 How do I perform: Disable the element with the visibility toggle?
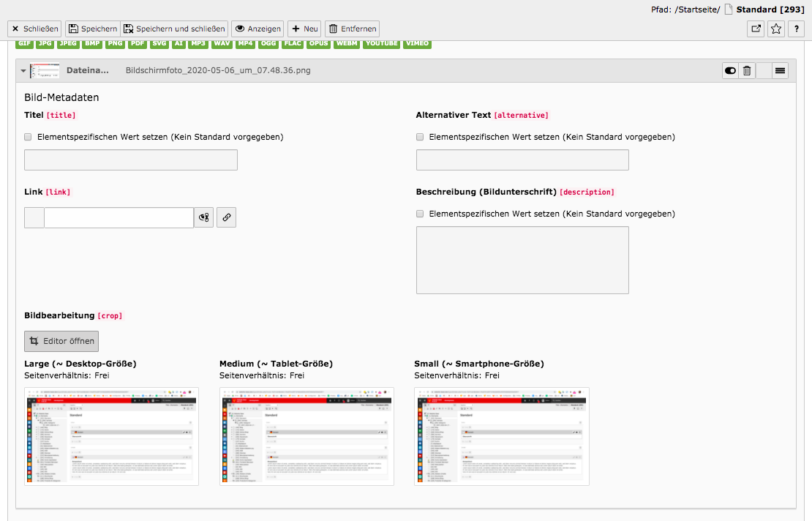click(729, 70)
